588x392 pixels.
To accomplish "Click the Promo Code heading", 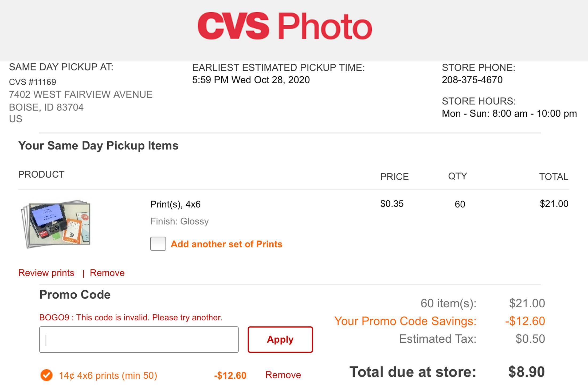I will click(75, 295).
